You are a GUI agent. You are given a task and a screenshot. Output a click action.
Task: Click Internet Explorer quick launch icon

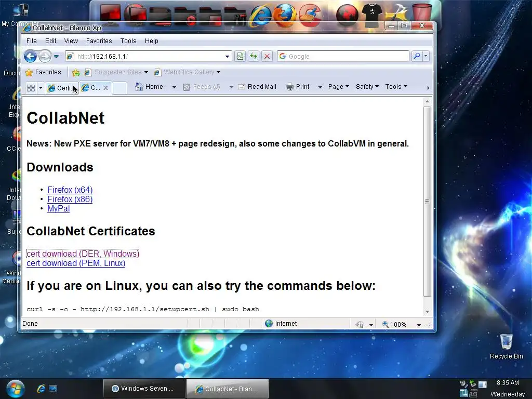click(41, 389)
